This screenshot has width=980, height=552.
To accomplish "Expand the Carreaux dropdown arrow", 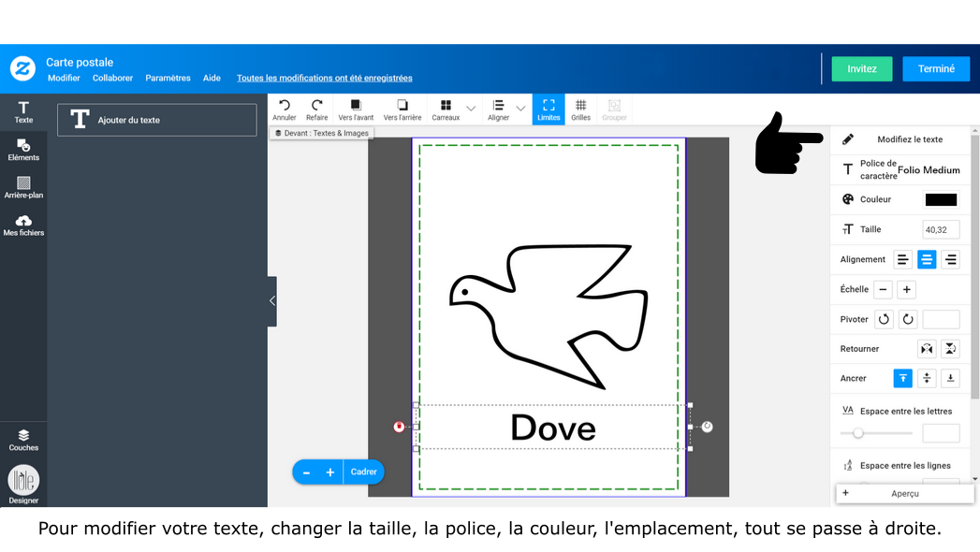I will pos(471,109).
